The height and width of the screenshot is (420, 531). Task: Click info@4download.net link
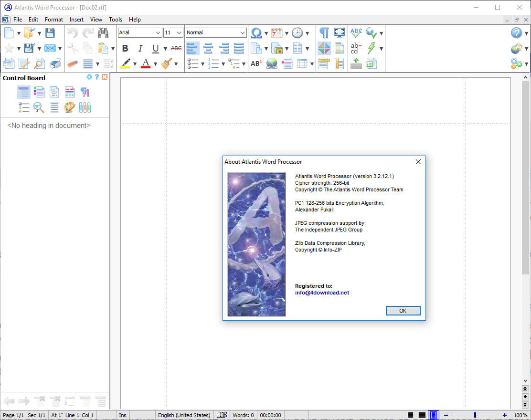pos(322,293)
